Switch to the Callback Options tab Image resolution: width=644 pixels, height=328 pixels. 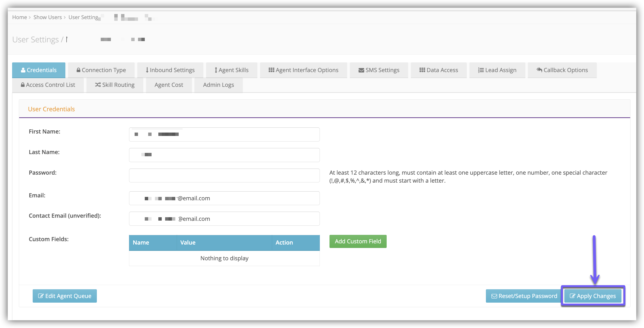click(x=562, y=70)
